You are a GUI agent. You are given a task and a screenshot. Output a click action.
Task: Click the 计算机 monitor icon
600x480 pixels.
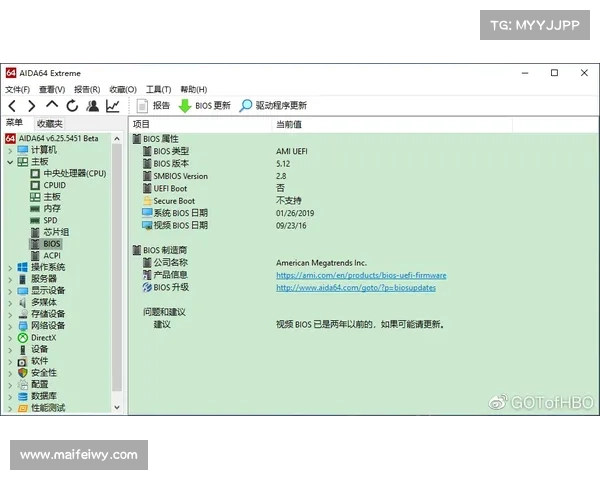pyautogui.click(x=23, y=150)
